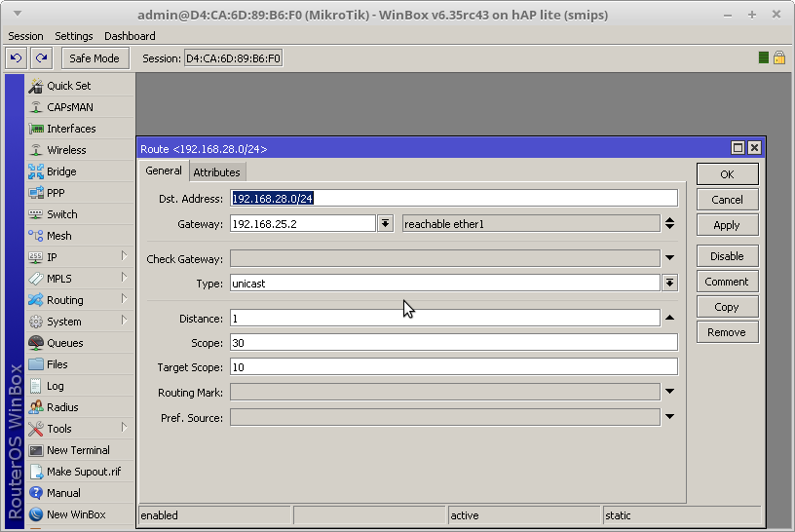Expand the Check Gateway option
This screenshot has width=795, height=532.
click(x=669, y=257)
